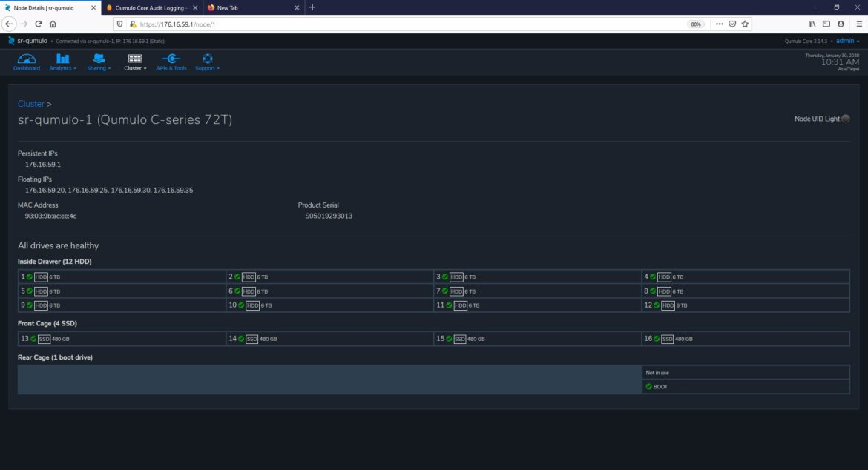
Task: Go to the browser Home page
Action: (x=53, y=24)
